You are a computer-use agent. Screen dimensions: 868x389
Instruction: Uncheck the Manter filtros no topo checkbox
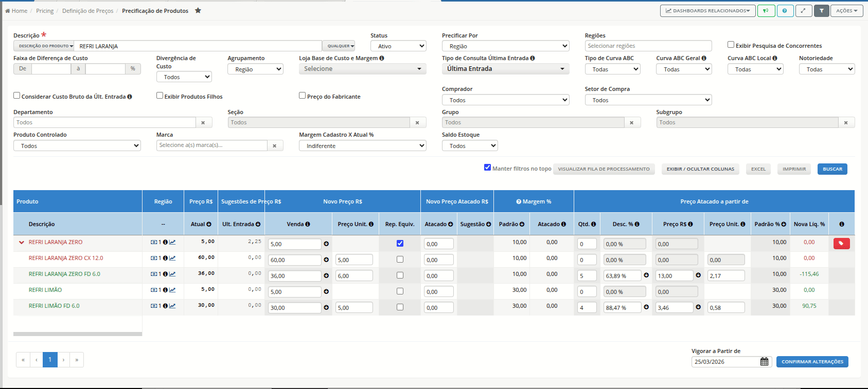click(x=487, y=168)
